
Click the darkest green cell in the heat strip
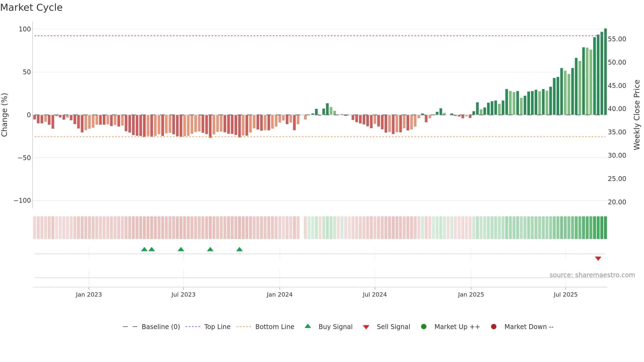tap(605, 228)
